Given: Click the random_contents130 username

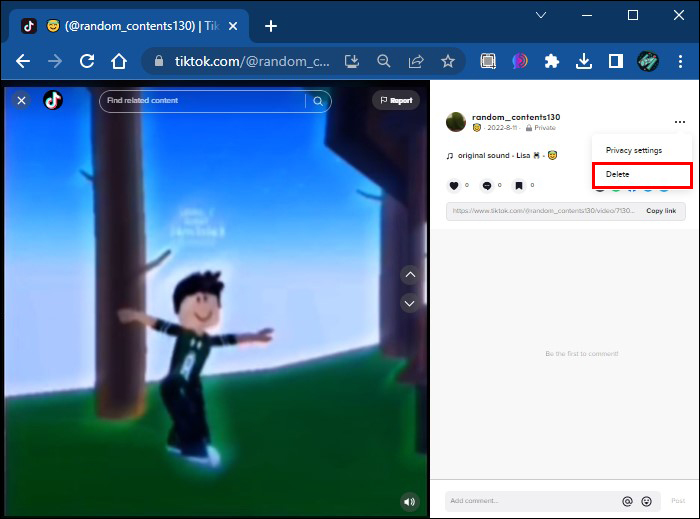Looking at the screenshot, I should tap(516, 117).
